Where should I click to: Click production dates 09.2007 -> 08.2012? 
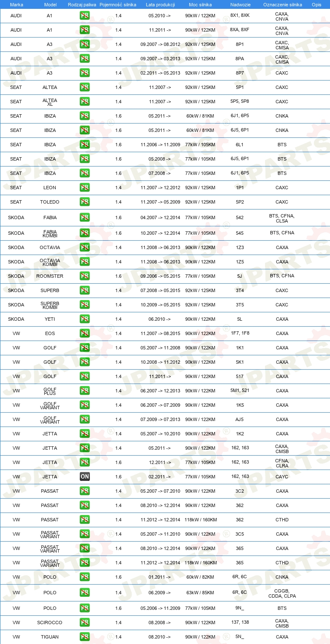[x=160, y=44]
